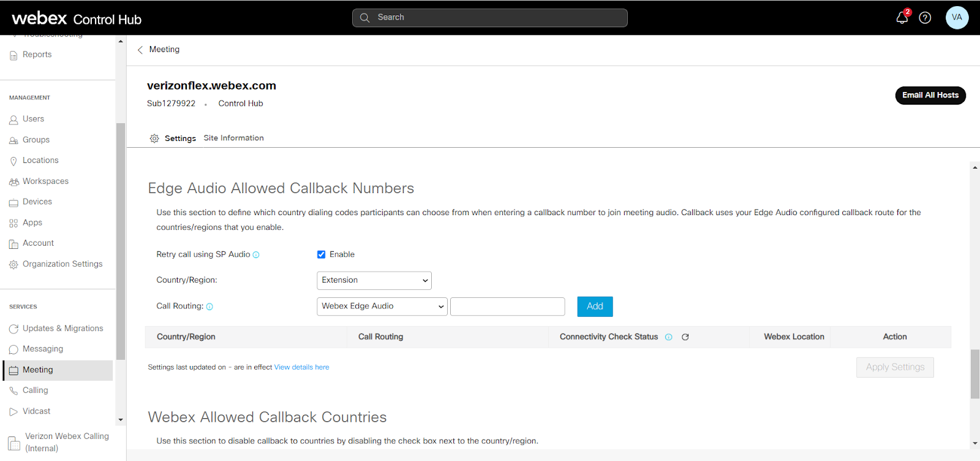Click the Workspaces sidebar icon
The height and width of the screenshot is (461, 980).
[x=13, y=182]
